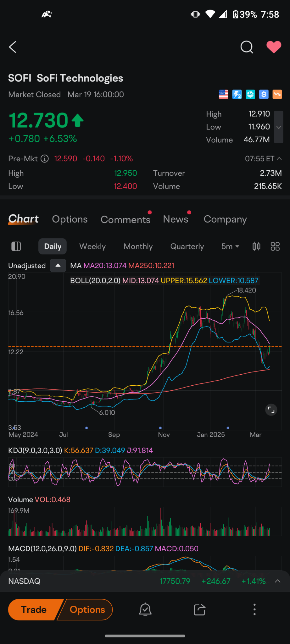This screenshot has width=290, height=644.
Task: Tap the J:91.814 value
Action: [140, 450]
